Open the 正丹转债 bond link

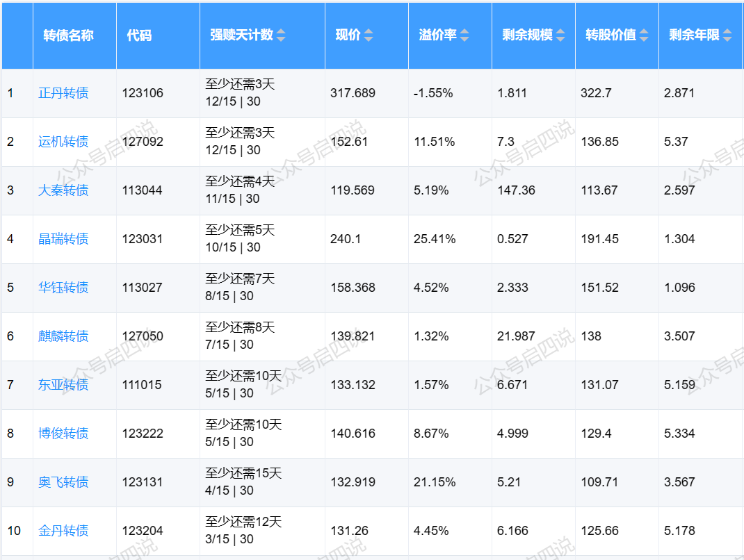point(63,93)
